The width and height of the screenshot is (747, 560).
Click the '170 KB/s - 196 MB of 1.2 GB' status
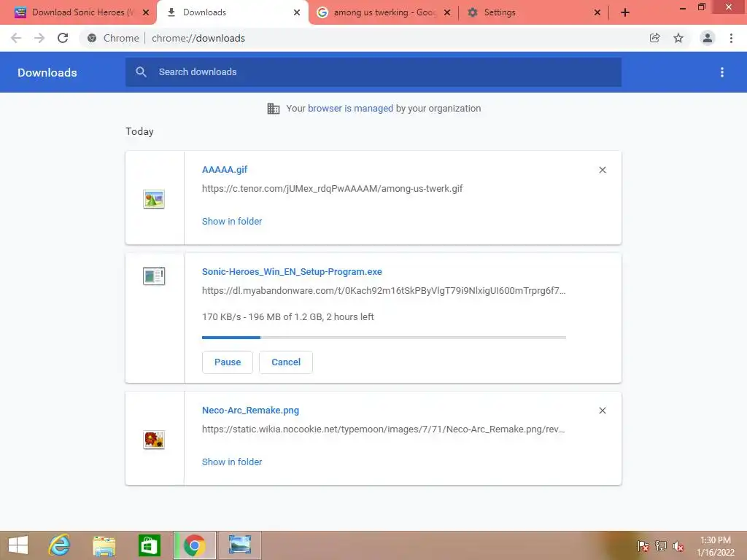(287, 317)
